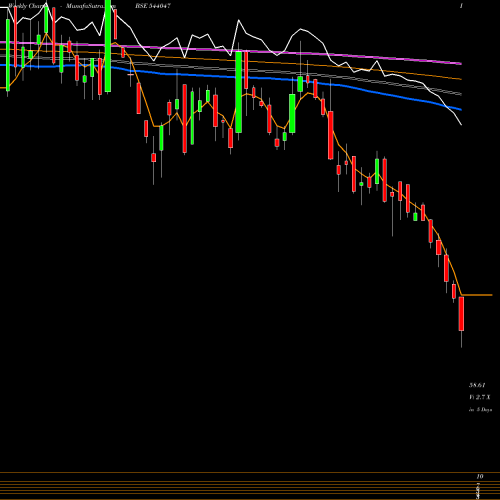Click the '10' axis label

click(480, 476)
